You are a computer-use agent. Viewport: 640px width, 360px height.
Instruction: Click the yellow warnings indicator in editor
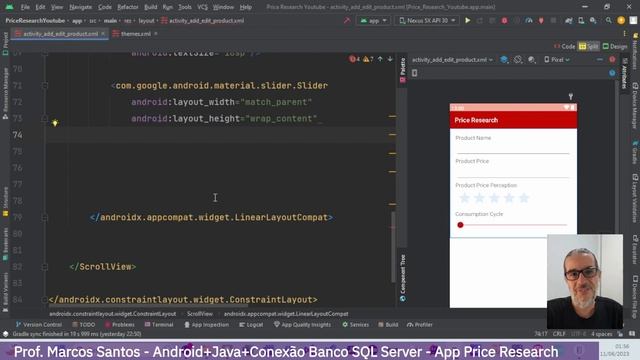coord(368,59)
